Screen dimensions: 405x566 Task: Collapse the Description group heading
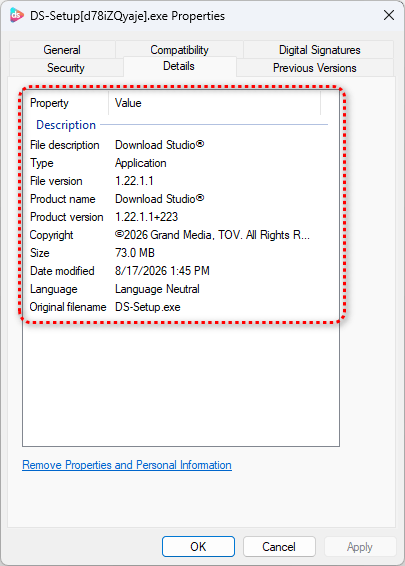66,125
